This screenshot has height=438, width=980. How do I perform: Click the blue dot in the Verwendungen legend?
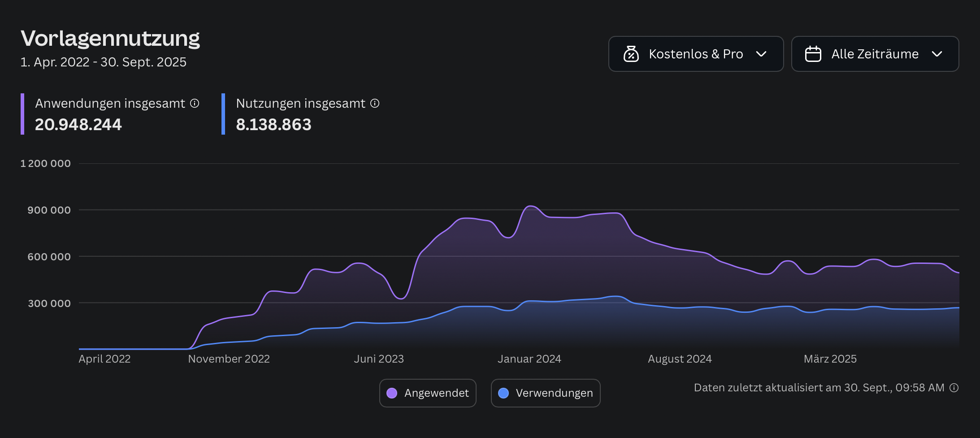(x=503, y=393)
